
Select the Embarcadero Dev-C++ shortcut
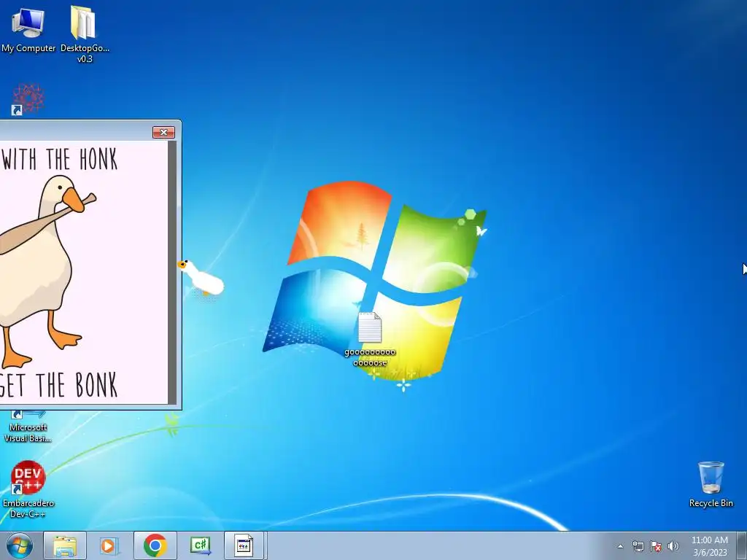point(28,489)
